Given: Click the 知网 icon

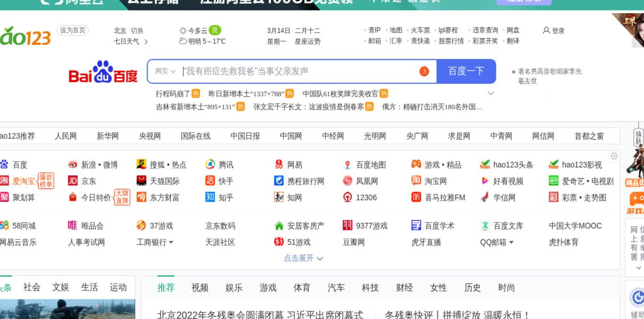Looking at the screenshot, I should pyautogui.click(x=279, y=197).
